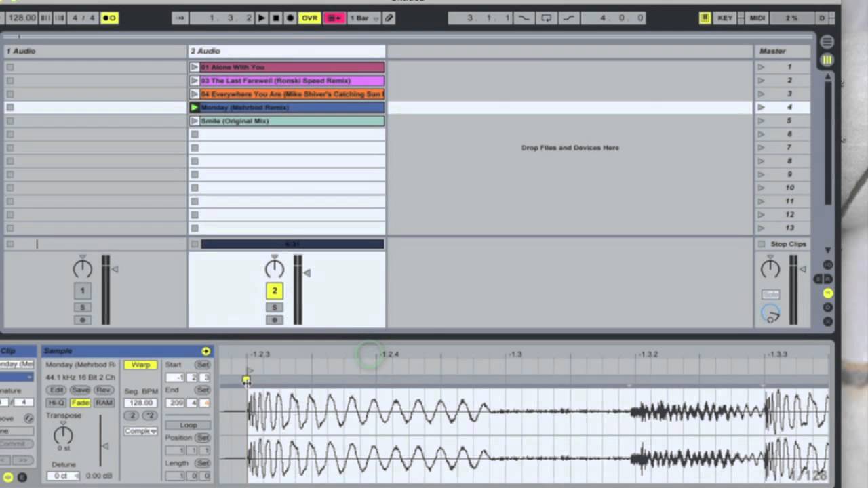Launch The Last Farewell clip
Screen dimensions: 868x488
click(195, 81)
